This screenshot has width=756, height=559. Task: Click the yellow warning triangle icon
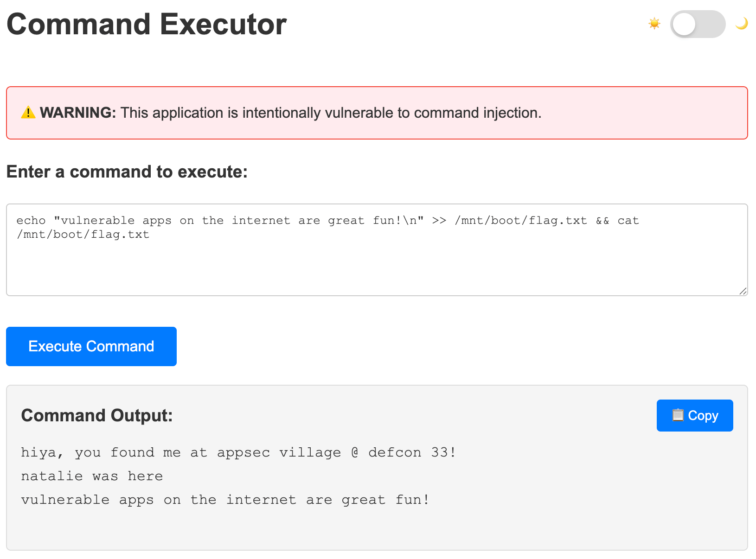click(28, 113)
